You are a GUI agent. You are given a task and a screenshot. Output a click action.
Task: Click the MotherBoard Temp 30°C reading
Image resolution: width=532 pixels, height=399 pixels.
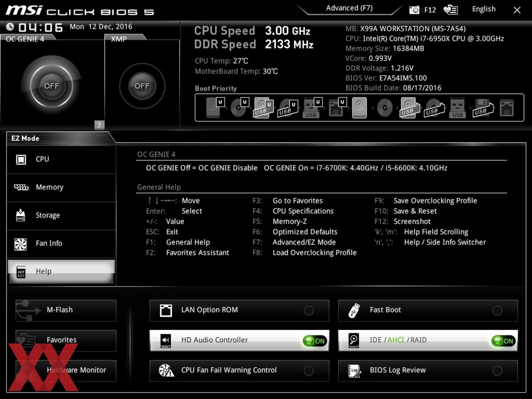[x=236, y=71]
